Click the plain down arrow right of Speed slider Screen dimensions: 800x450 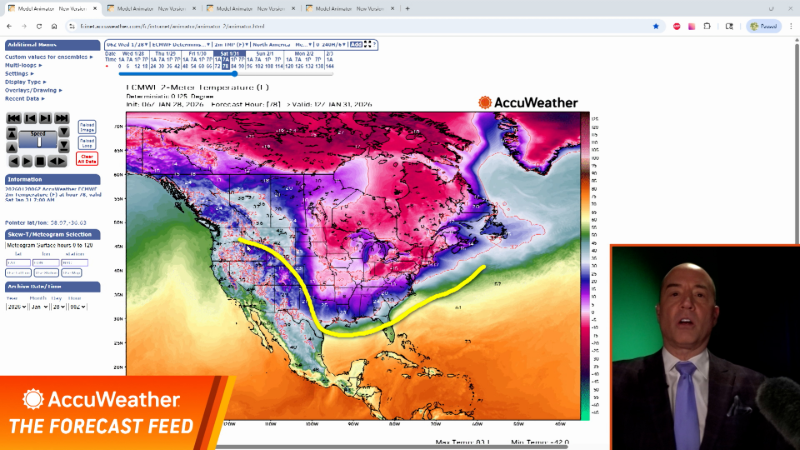pyautogui.click(x=64, y=132)
